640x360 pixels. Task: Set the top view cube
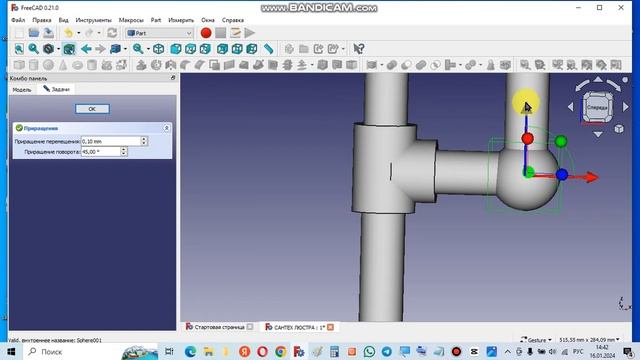click(190, 49)
